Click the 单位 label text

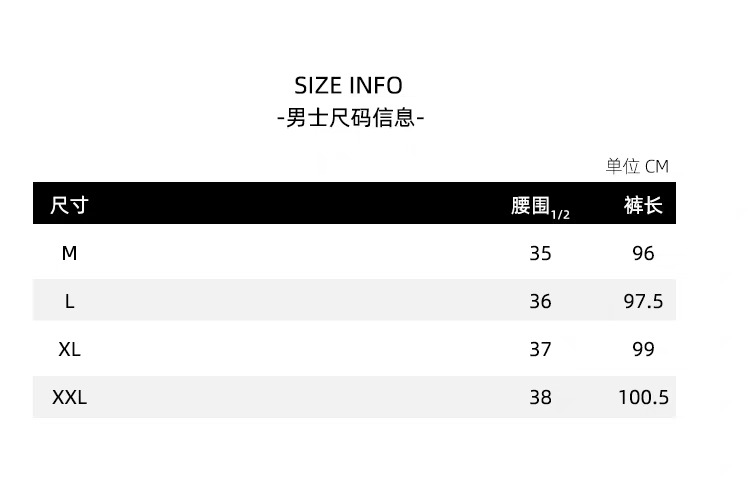622,166
